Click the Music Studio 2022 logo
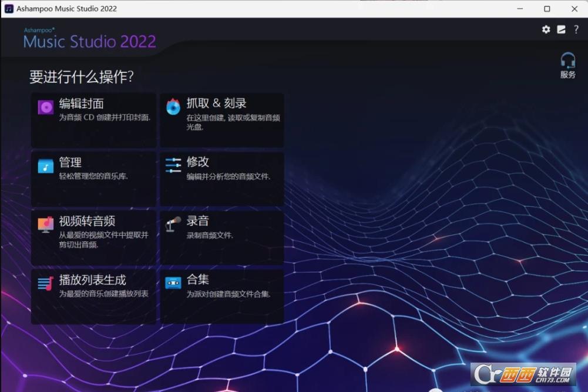The width and height of the screenshot is (588, 392). click(x=89, y=39)
